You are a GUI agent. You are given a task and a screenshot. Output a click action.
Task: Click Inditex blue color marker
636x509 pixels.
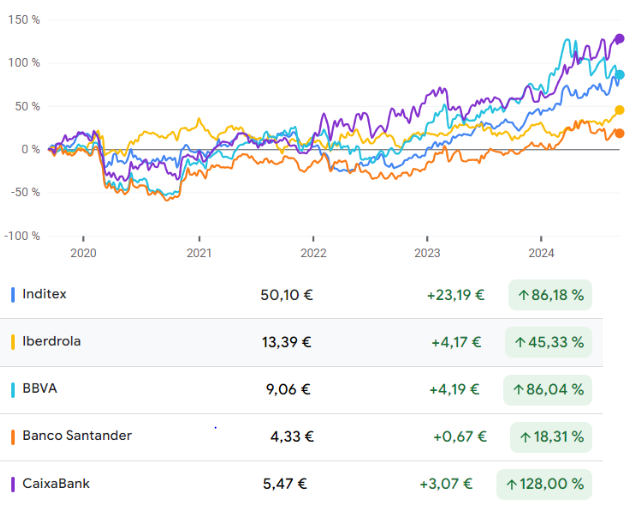(12, 294)
